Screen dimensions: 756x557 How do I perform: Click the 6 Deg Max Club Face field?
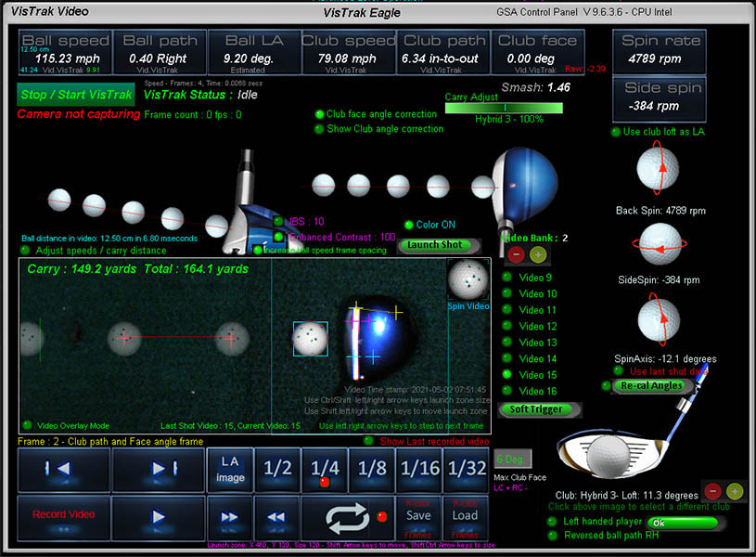pos(513,459)
